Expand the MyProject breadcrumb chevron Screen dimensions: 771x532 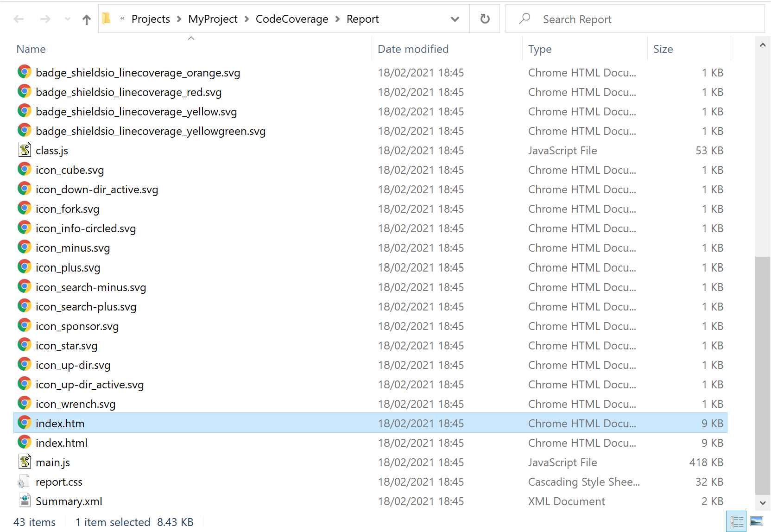click(245, 19)
